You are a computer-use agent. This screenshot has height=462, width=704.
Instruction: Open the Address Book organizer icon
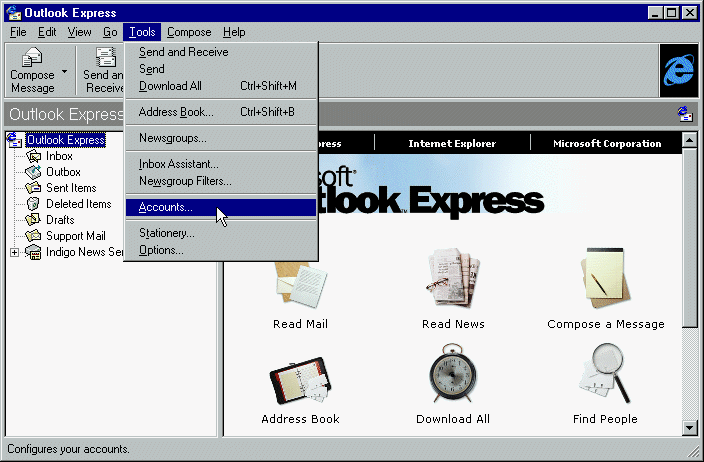(300, 380)
